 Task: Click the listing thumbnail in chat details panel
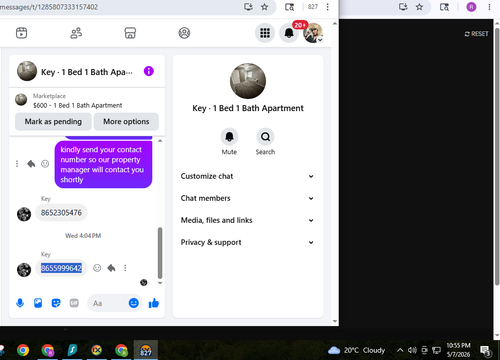[248, 81]
